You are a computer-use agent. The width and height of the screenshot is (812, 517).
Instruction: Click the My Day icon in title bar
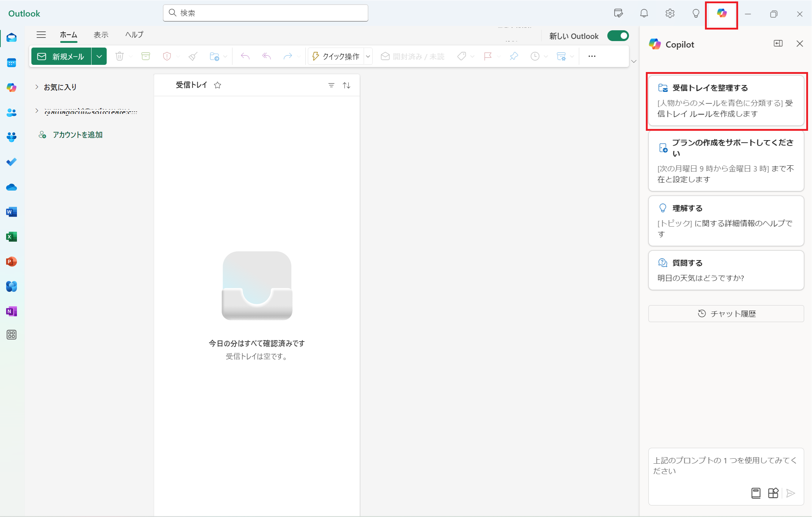(x=618, y=13)
